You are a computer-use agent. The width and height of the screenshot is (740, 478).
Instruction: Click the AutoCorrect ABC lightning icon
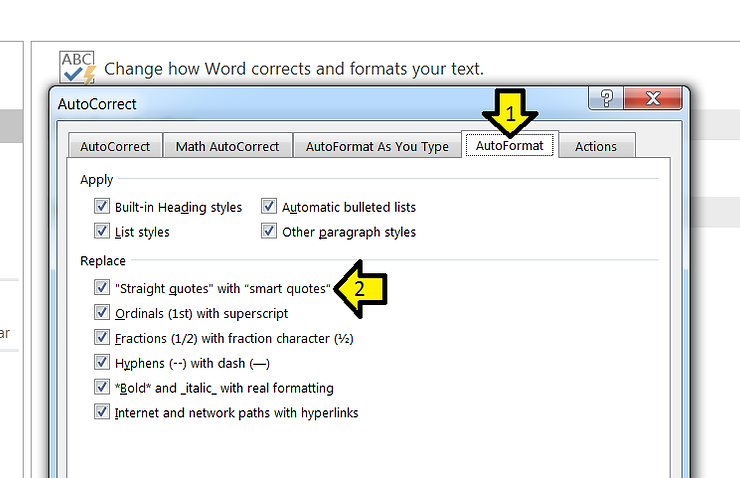click(x=77, y=67)
